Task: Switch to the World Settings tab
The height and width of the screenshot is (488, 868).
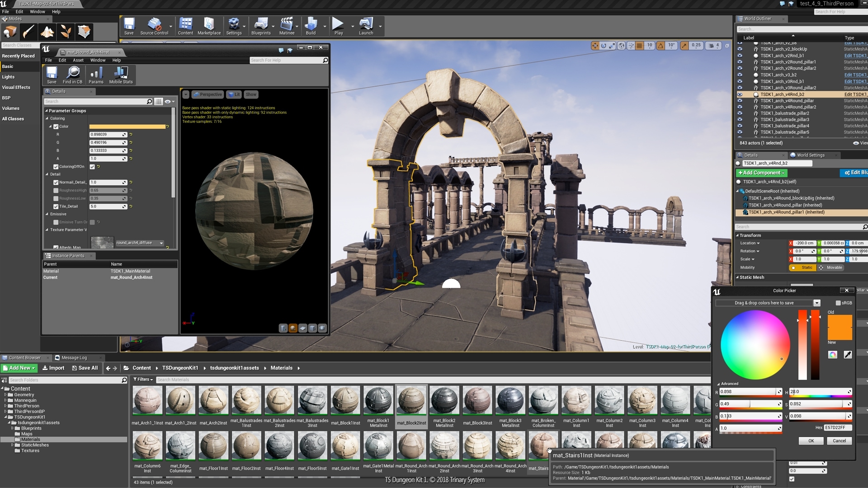Action: 810,155
